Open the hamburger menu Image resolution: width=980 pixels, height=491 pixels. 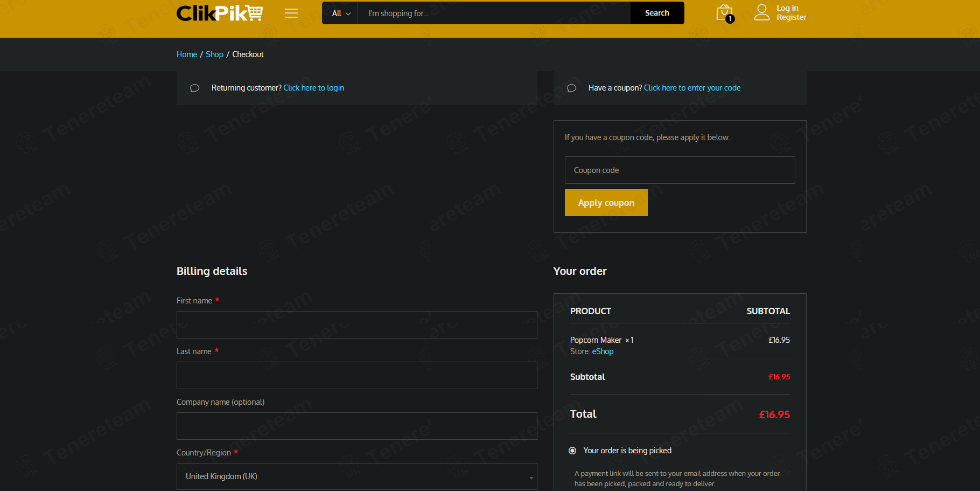click(x=291, y=13)
